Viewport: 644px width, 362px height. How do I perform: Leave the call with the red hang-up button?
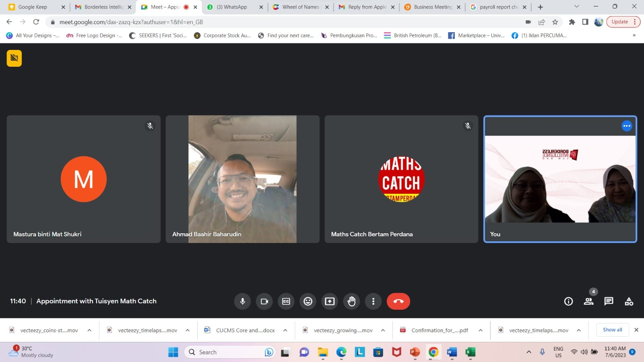pyautogui.click(x=398, y=301)
